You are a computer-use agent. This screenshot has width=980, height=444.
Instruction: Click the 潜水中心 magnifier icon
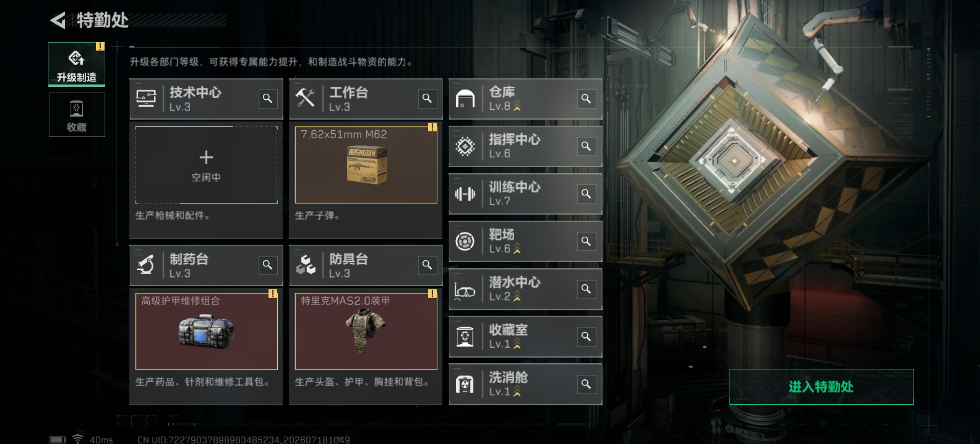click(x=586, y=288)
